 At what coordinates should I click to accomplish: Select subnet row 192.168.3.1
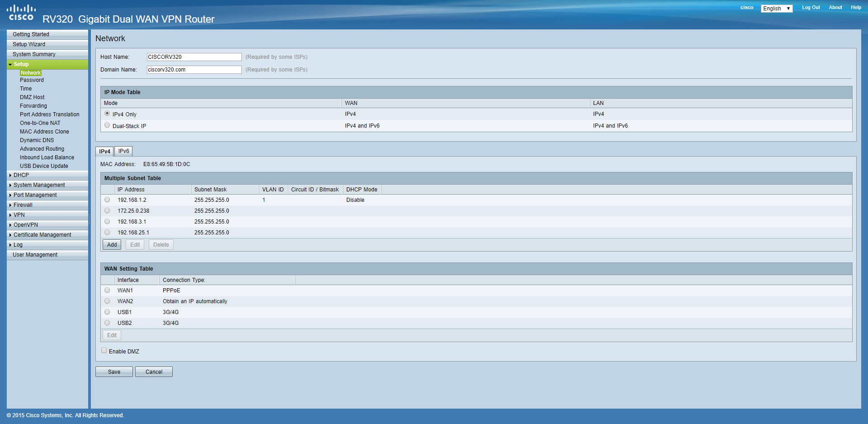click(107, 221)
